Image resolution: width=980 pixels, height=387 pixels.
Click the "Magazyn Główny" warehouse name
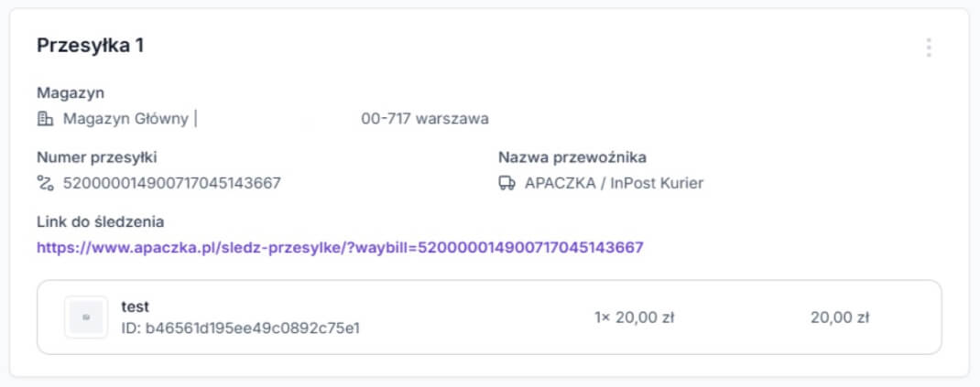pyautogui.click(x=125, y=118)
